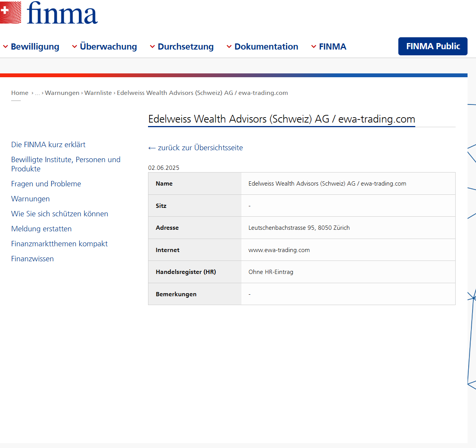Screen dimensions: 476x448
Task: Go to Home in the breadcrumb
Action: (x=20, y=93)
